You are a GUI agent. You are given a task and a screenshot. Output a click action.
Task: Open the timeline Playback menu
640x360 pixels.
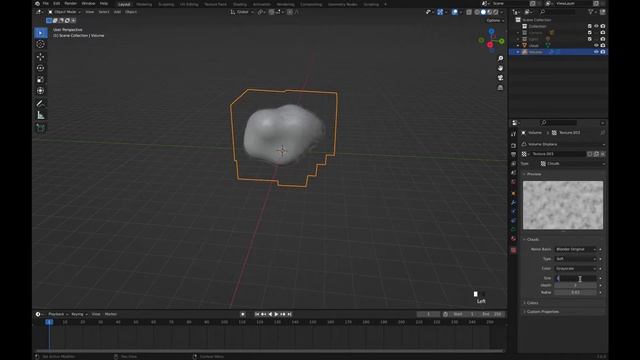pyautogui.click(x=58, y=314)
